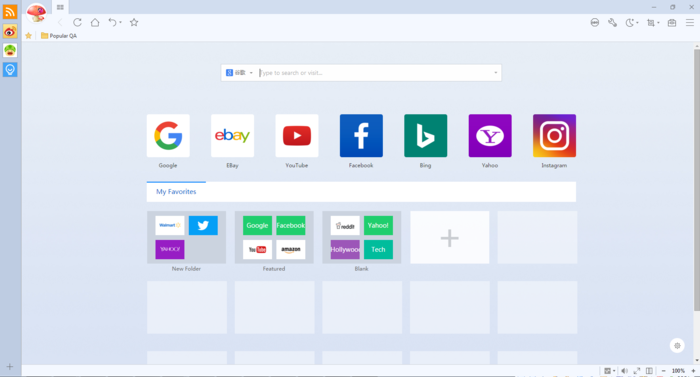The image size is (700, 377).
Task: Mute sound using status bar speaker
Action: 624,371
